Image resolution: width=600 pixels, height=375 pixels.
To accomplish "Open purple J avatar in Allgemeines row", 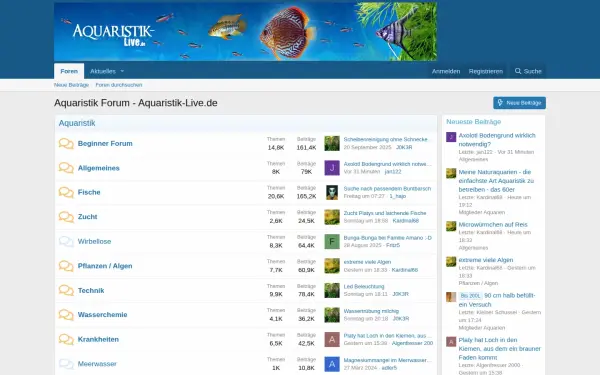I will 332,168.
